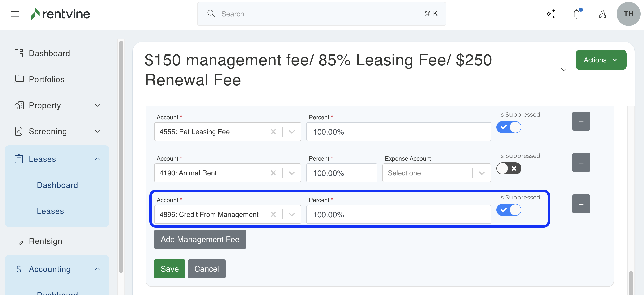Open the Actions dropdown button
This screenshot has height=295, width=644.
[x=601, y=60]
